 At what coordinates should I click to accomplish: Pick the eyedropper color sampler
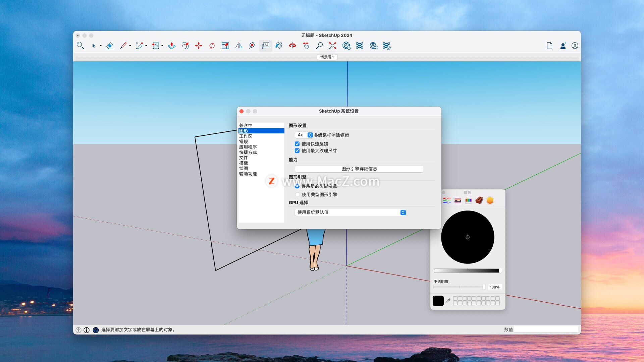pos(448,301)
